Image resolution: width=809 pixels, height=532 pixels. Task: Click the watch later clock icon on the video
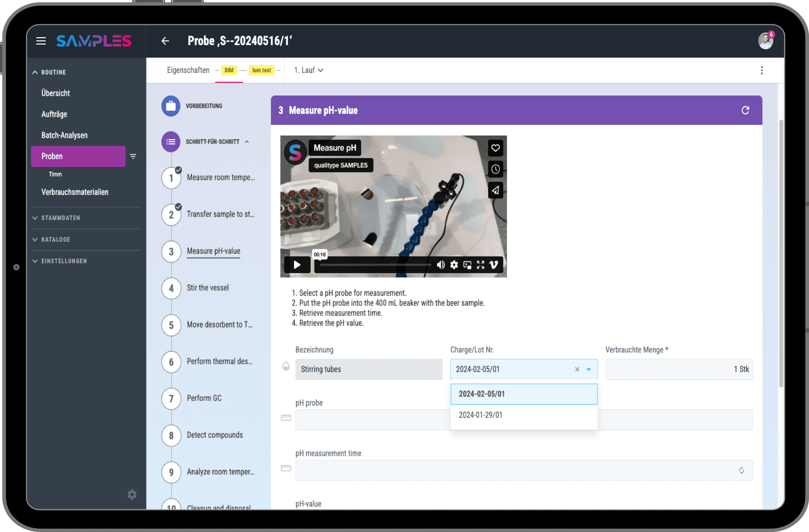pyautogui.click(x=495, y=169)
